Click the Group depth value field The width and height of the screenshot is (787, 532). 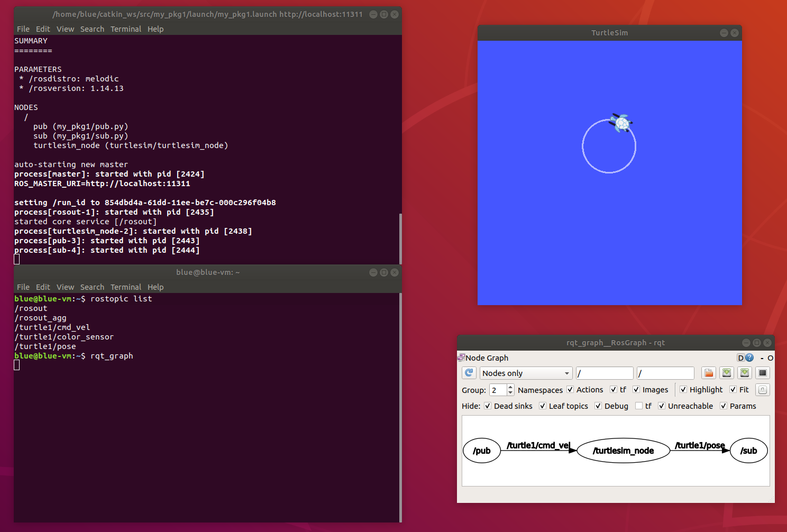[x=498, y=390]
